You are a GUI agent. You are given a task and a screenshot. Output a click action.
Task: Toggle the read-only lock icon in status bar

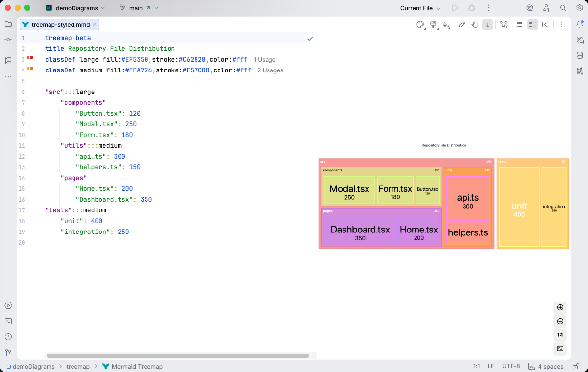[x=575, y=366]
